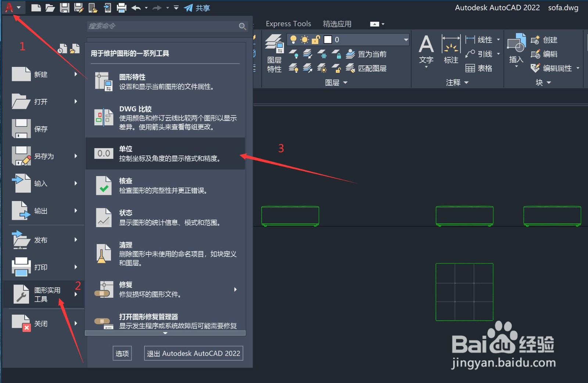Switch to 精选应用 ribbon tab

[x=337, y=24]
